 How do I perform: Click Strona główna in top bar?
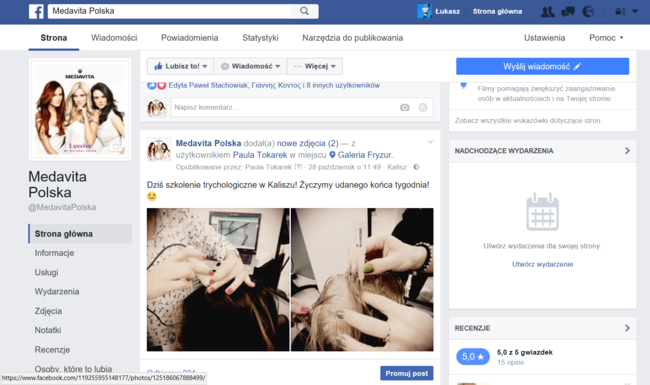(x=497, y=12)
